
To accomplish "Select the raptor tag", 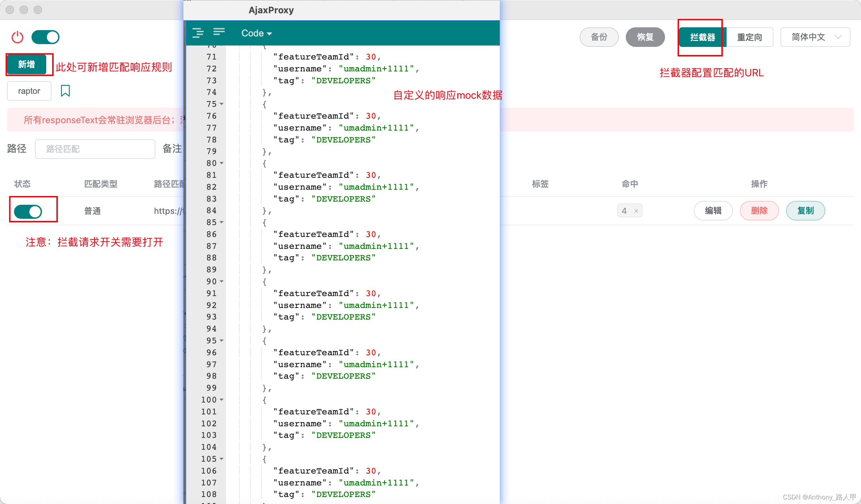I will click(29, 91).
